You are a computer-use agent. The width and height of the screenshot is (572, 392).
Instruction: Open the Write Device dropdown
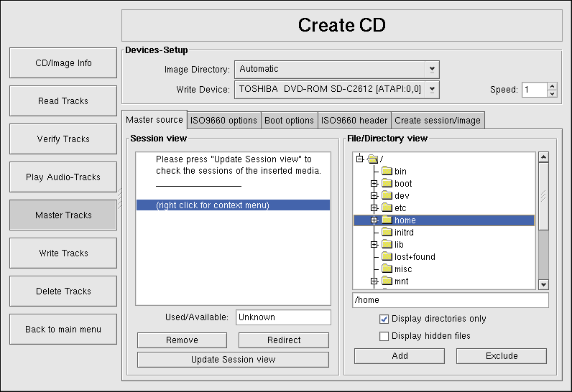coord(431,89)
